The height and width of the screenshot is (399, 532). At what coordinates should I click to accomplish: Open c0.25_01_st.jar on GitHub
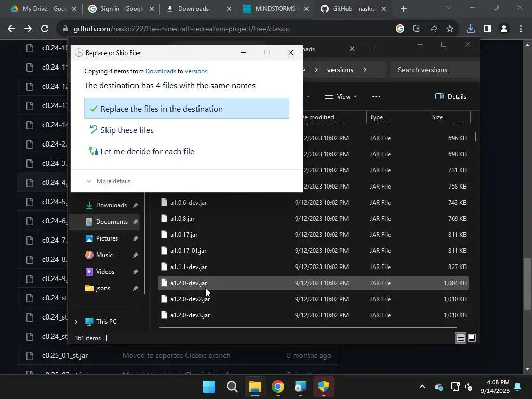(x=64, y=355)
